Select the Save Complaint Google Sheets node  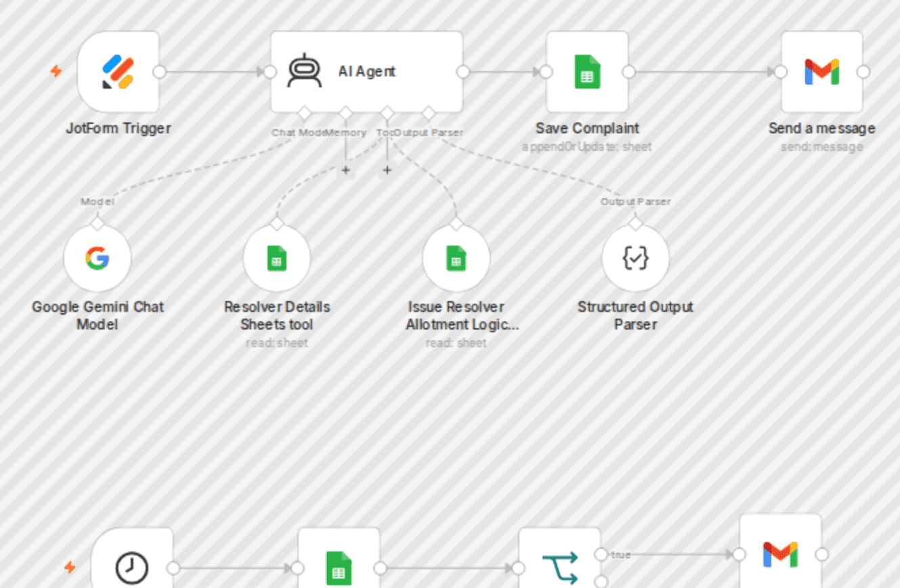[x=587, y=72]
